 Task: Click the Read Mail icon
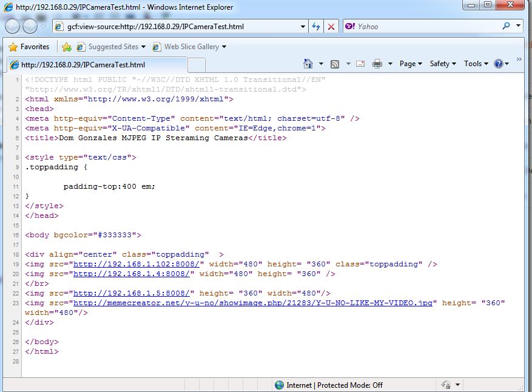point(360,63)
